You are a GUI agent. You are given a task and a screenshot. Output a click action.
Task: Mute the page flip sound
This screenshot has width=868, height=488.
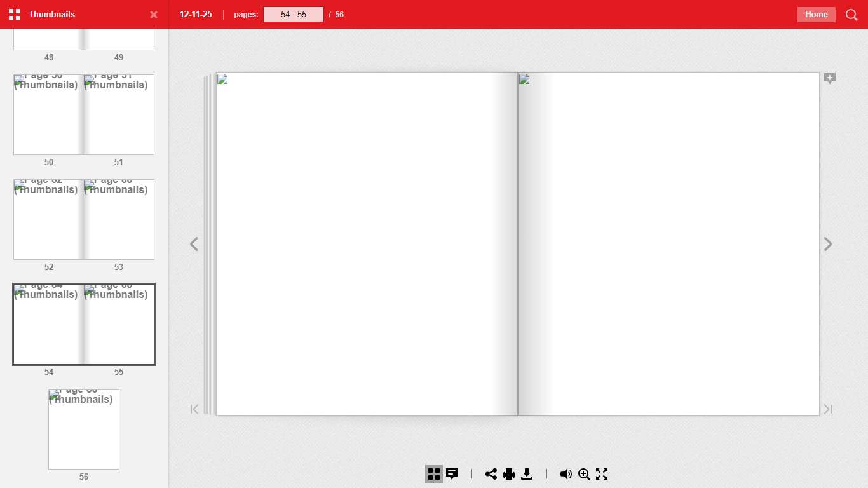[566, 474]
